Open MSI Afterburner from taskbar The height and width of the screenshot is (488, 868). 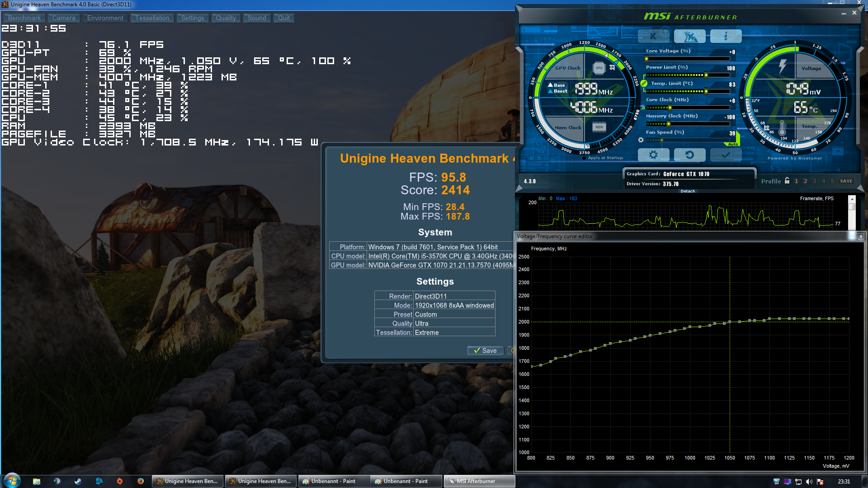(479, 481)
